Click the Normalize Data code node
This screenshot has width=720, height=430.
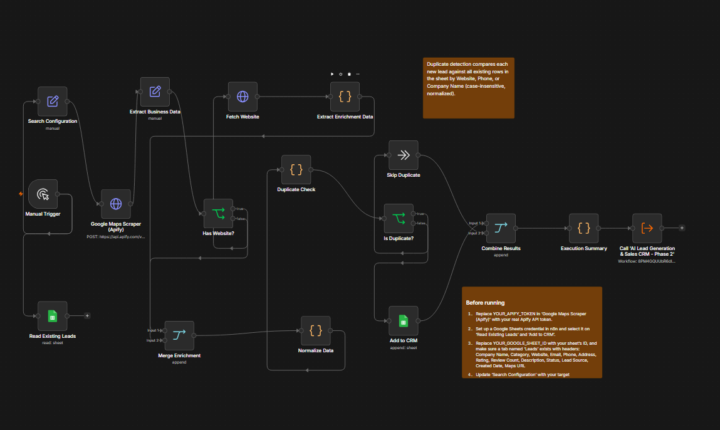point(315,331)
